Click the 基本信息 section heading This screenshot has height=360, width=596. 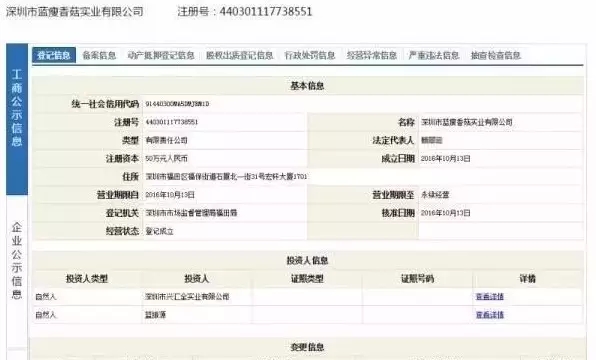click(x=307, y=86)
